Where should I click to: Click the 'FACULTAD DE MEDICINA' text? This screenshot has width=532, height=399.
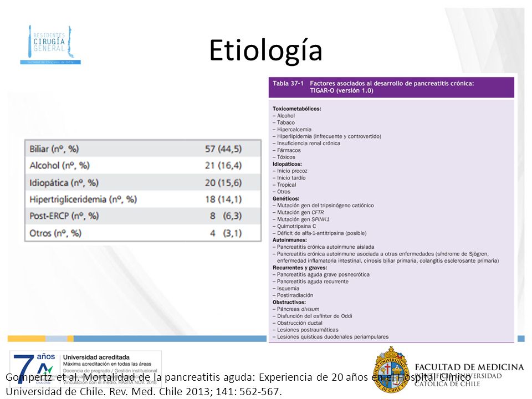469,367
